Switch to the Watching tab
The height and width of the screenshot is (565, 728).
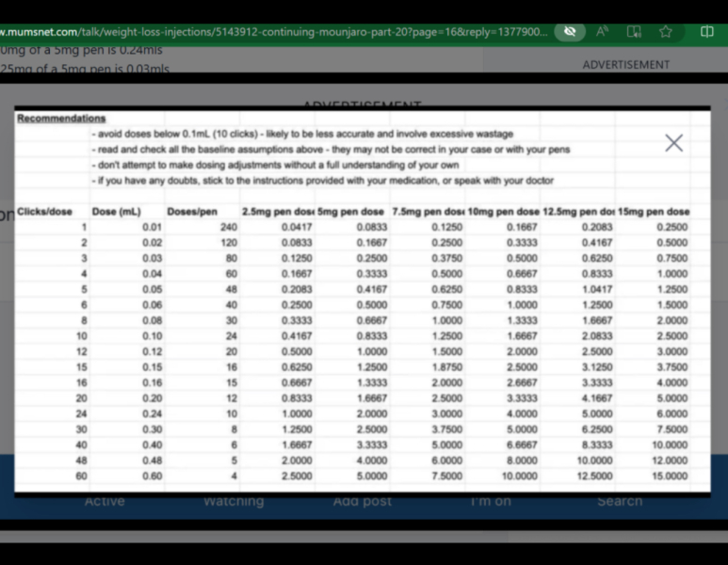(x=234, y=501)
